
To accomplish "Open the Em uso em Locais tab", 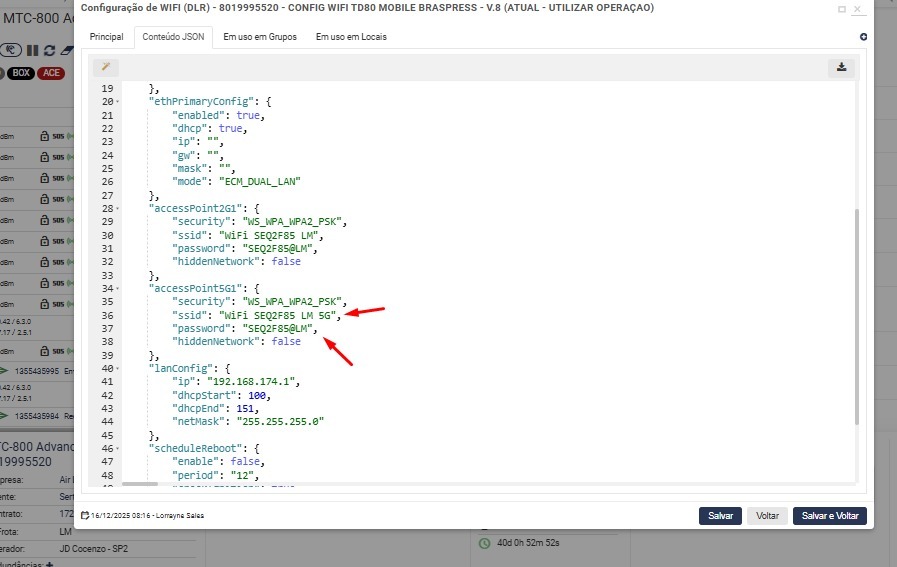I will point(351,37).
